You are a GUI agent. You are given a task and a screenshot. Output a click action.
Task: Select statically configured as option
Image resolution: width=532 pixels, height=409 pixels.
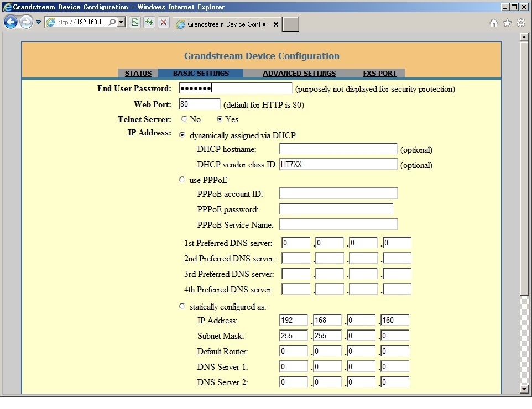[182, 306]
